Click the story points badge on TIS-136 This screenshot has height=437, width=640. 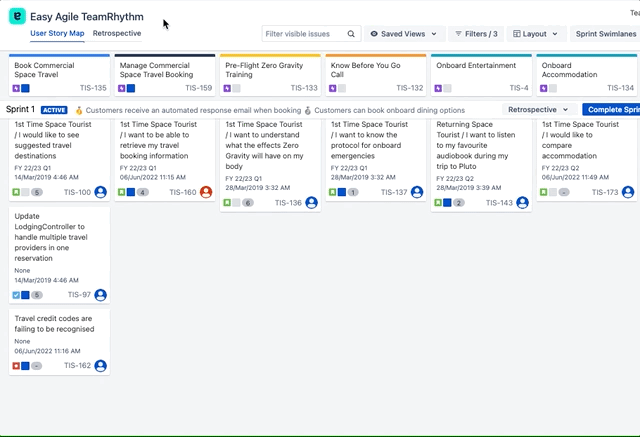point(247,203)
